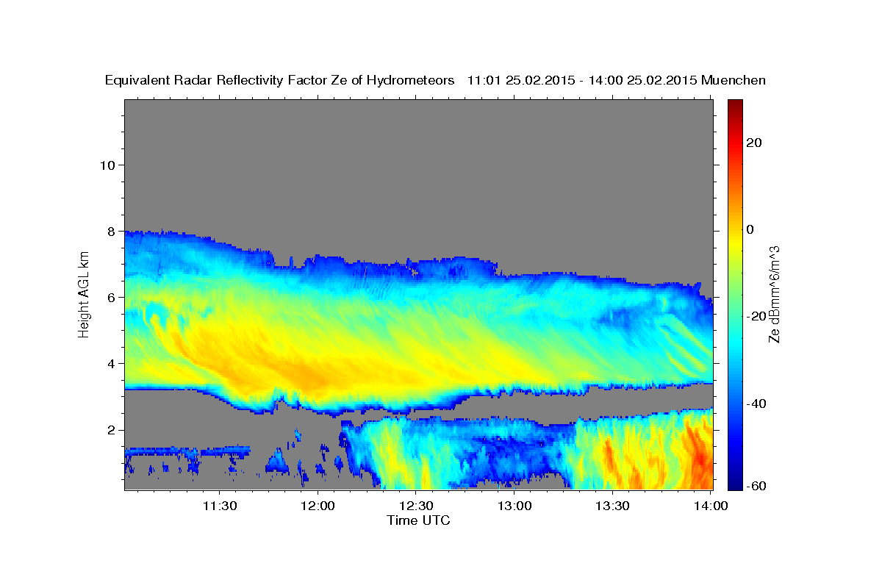Click the station name 'Muenchen' in the title
Viewport: 882px width, 588px height.
click(x=734, y=80)
